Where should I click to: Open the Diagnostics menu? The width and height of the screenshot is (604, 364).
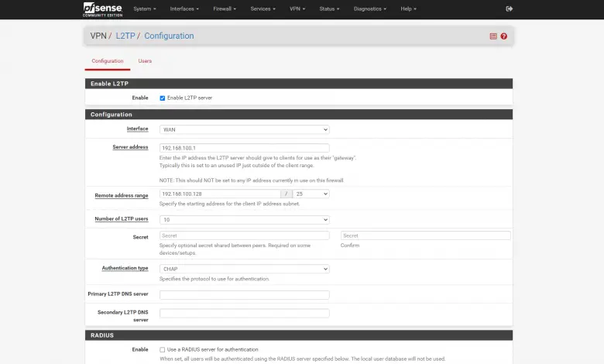click(370, 9)
